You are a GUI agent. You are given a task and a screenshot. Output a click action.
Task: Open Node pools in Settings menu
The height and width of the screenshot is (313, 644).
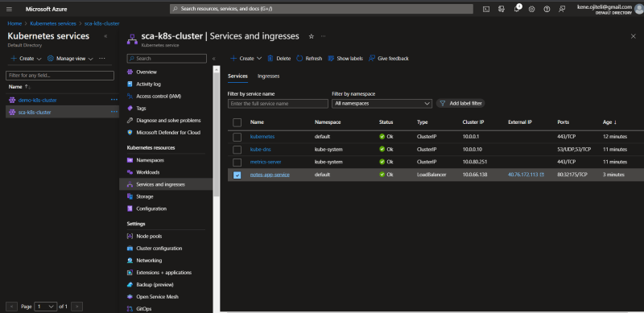(x=149, y=237)
